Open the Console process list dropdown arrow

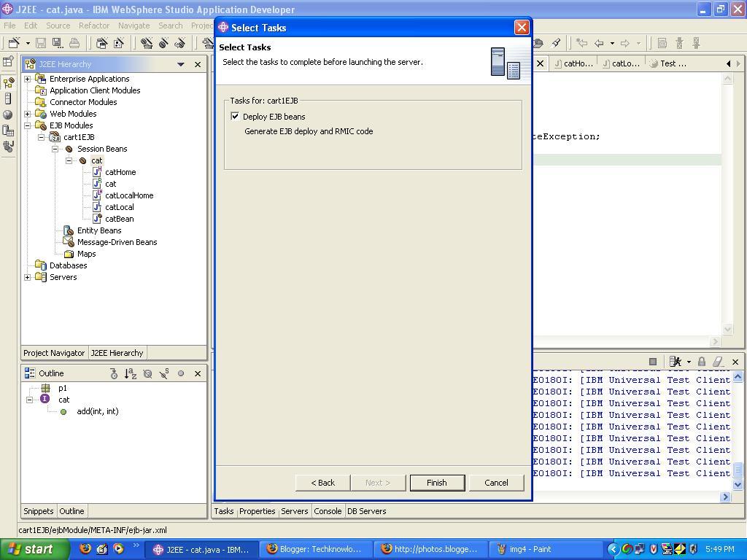pyautogui.click(x=689, y=362)
